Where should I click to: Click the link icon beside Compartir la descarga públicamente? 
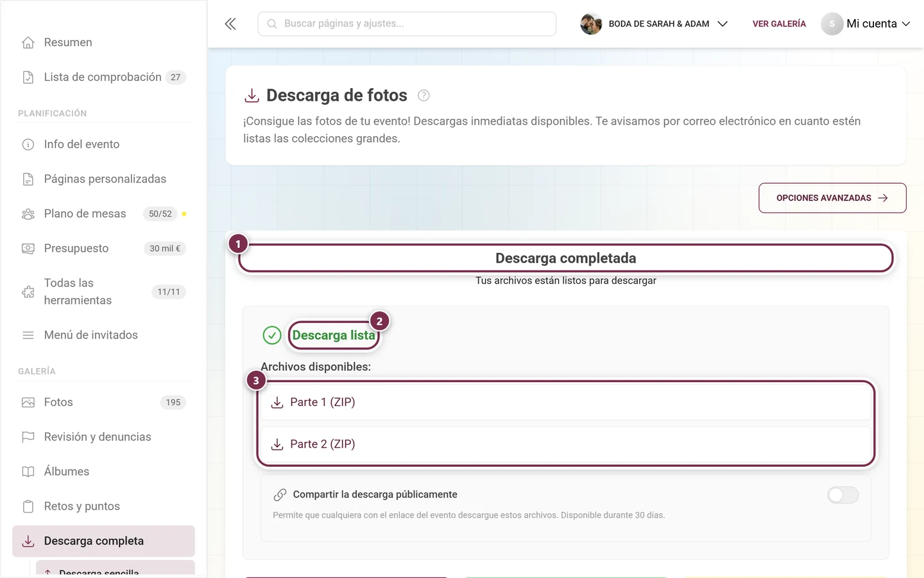pyautogui.click(x=280, y=495)
